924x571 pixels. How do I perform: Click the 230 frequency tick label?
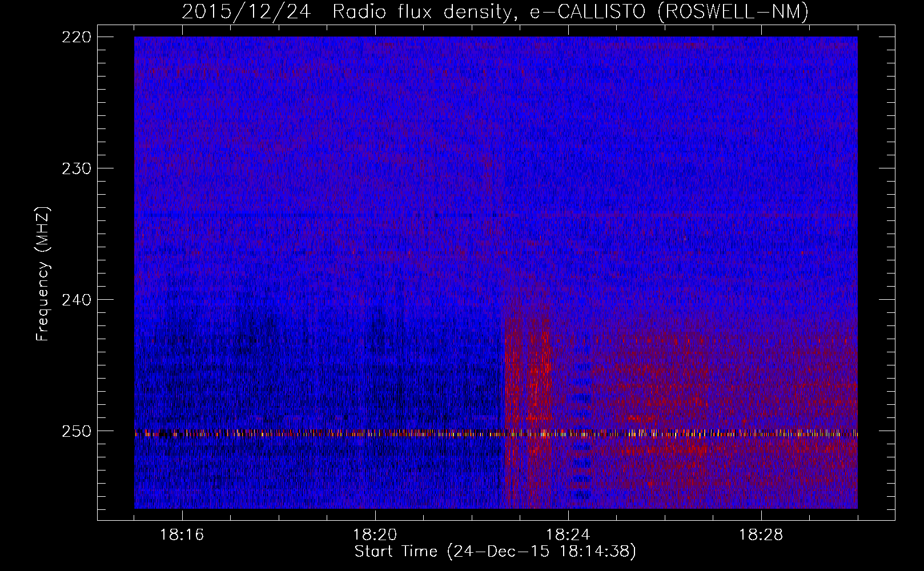[76, 168]
